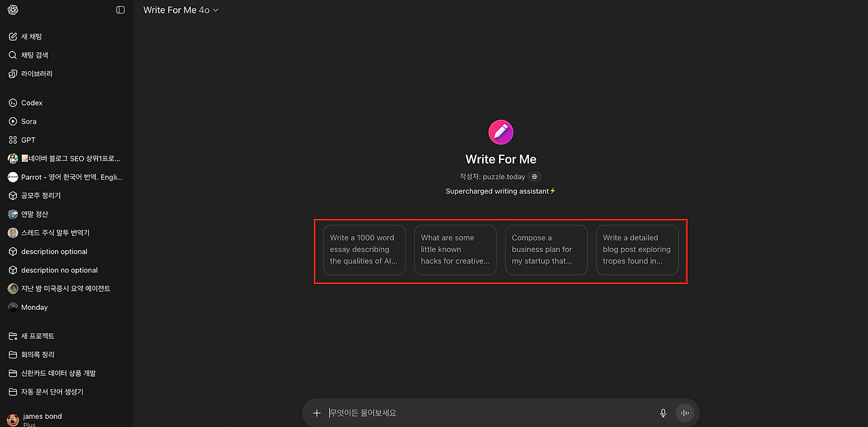Viewport: 868px width, 427px height.
Task: Click the 지난 밤 미국증시 avatar icon
Action: tap(13, 289)
